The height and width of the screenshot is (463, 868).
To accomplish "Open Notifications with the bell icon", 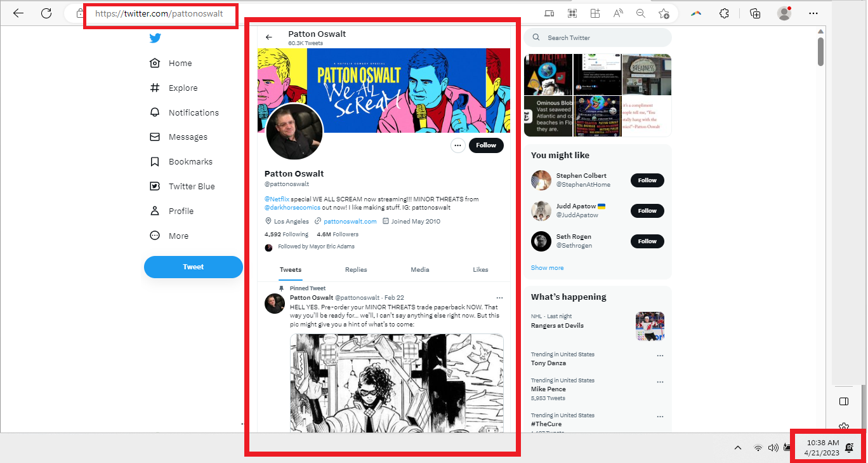I will pyautogui.click(x=155, y=112).
